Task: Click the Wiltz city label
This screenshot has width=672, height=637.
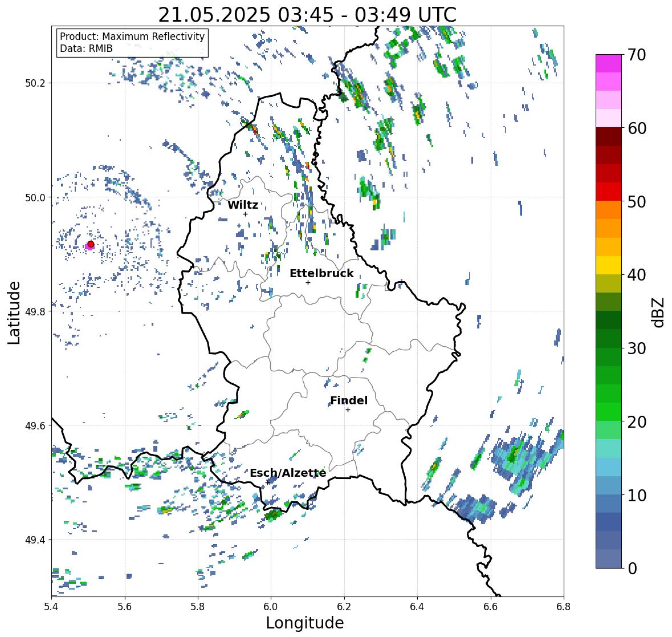Action: (x=243, y=205)
